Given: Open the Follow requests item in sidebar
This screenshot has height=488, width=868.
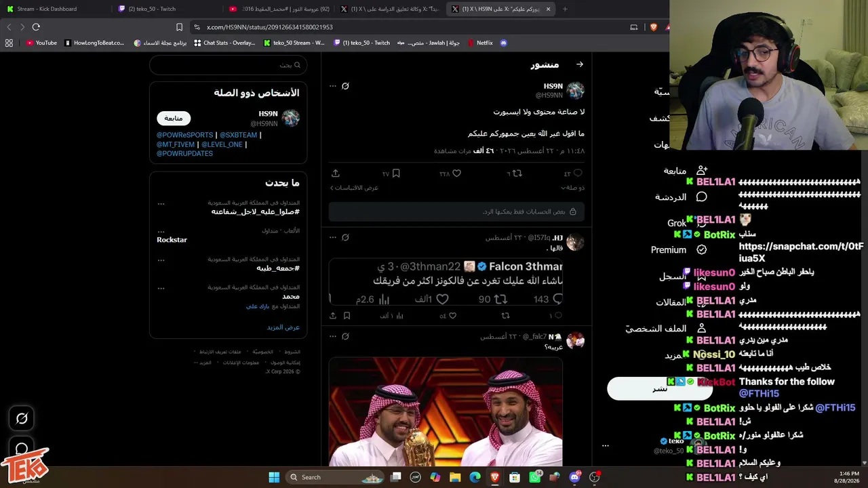Looking at the screenshot, I should pos(686,171).
